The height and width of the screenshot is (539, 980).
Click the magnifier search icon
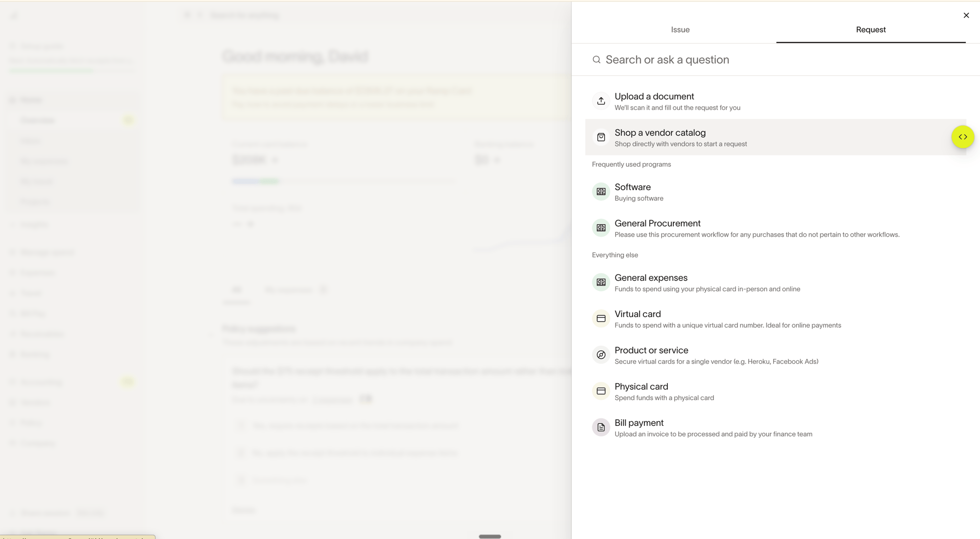pyautogui.click(x=596, y=60)
